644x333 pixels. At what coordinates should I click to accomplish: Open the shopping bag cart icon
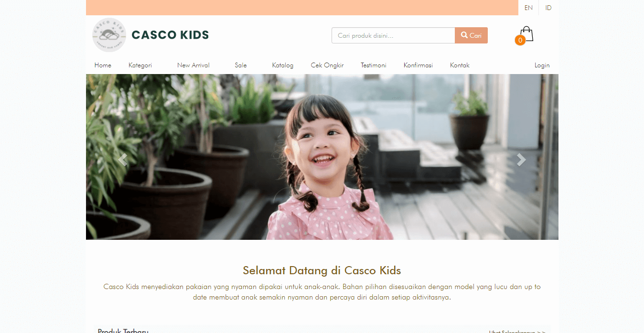526,34
